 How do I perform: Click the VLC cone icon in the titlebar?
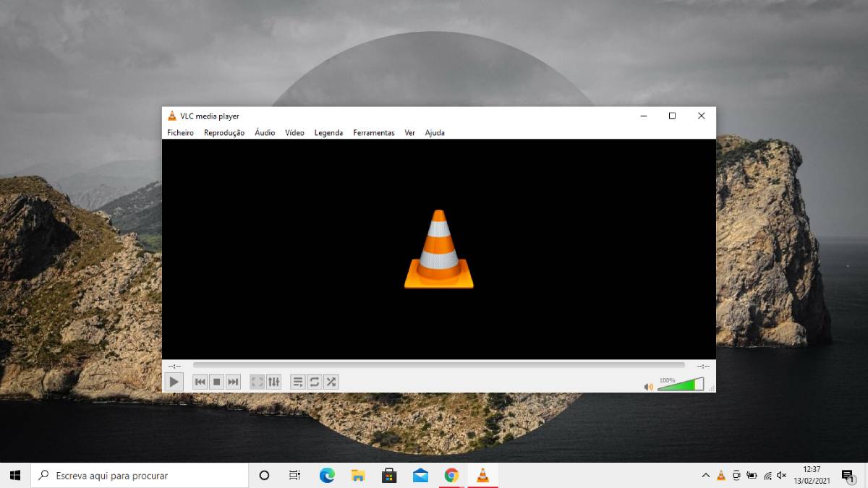172,116
